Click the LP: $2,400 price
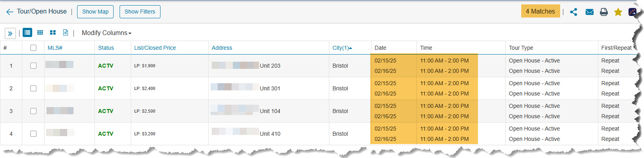 pyautogui.click(x=145, y=88)
